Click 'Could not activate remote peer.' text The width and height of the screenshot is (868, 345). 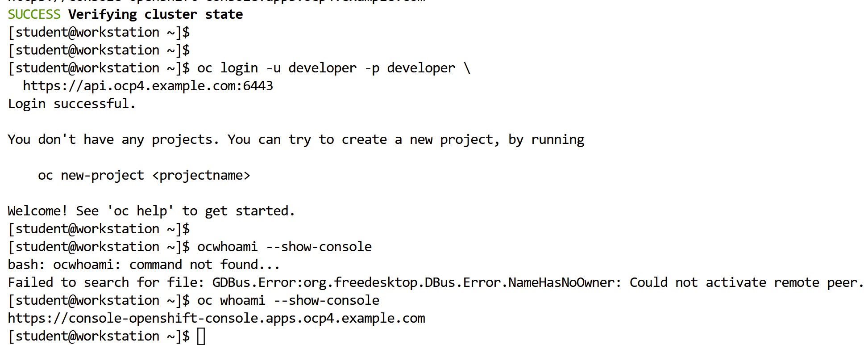746,282
